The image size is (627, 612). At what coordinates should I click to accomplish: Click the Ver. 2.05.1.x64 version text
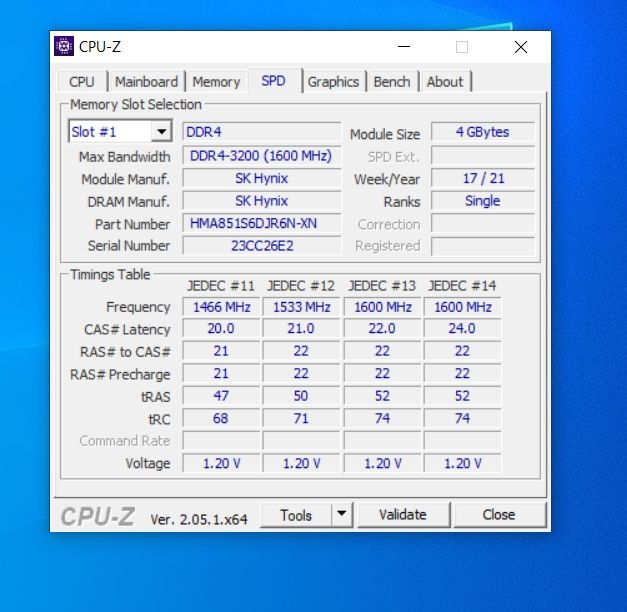coord(199,519)
